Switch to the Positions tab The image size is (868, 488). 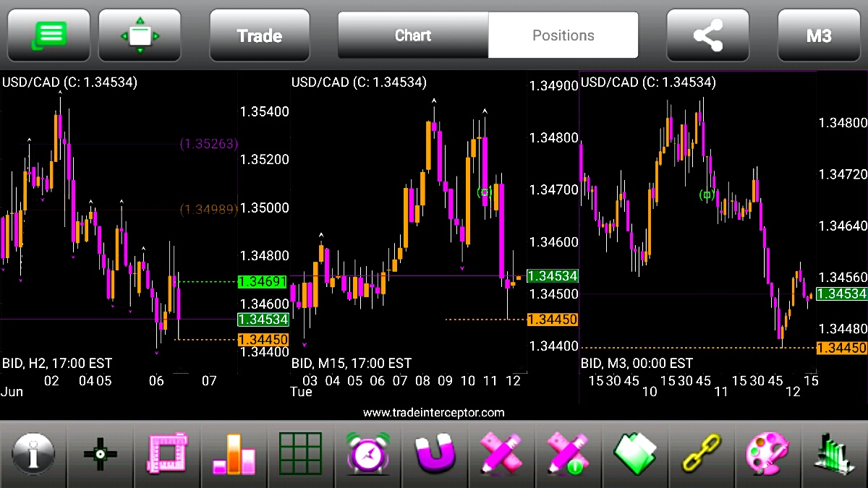tap(563, 35)
